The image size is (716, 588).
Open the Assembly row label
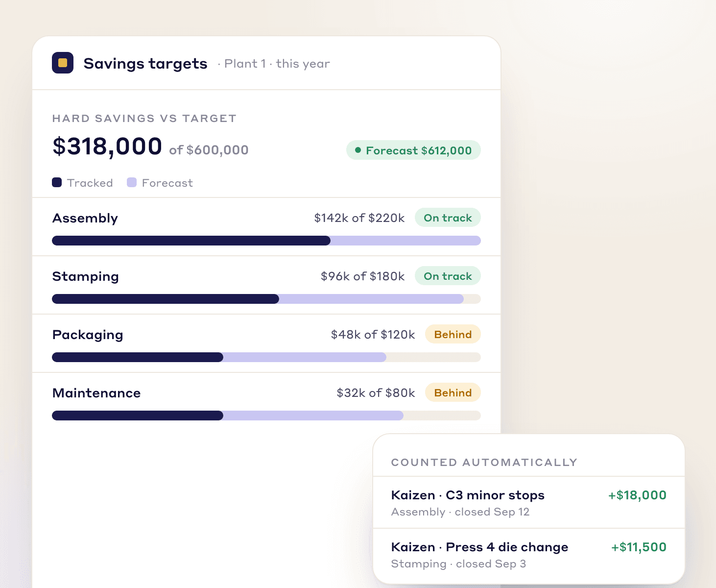coord(85,218)
